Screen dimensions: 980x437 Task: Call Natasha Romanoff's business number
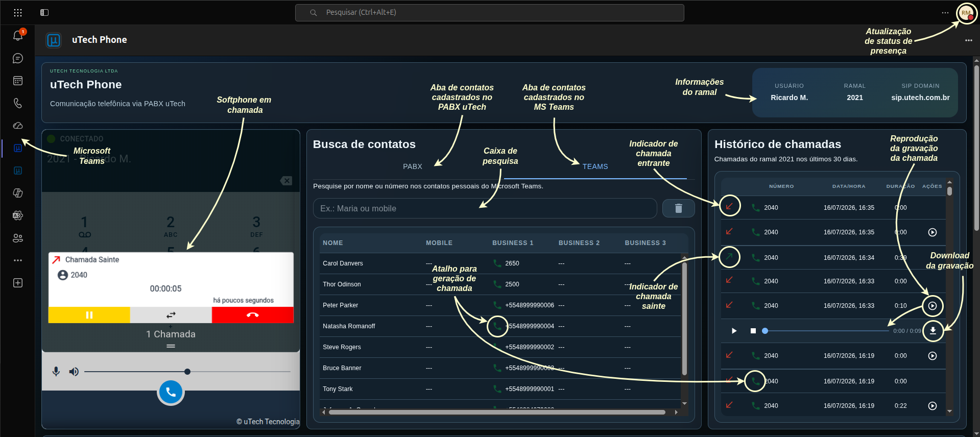(497, 326)
